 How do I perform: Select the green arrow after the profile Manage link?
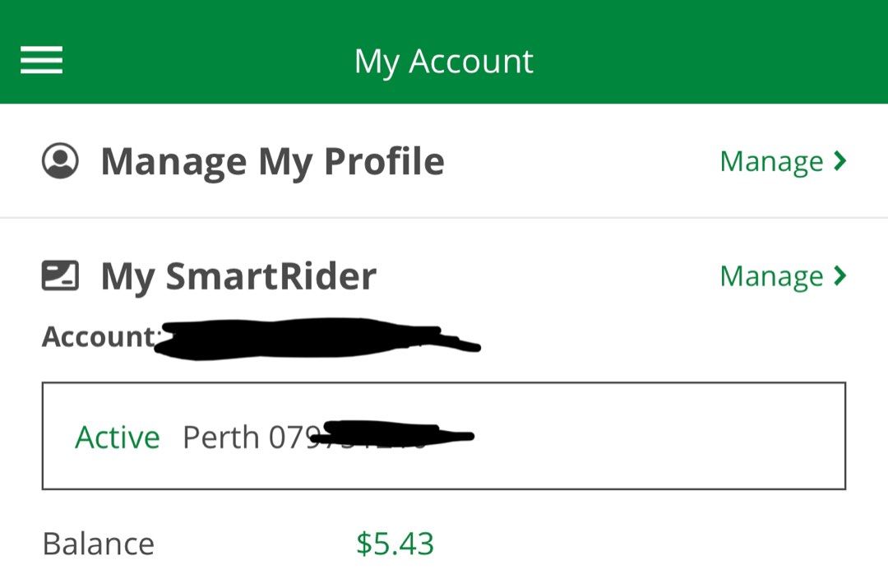[840, 160]
